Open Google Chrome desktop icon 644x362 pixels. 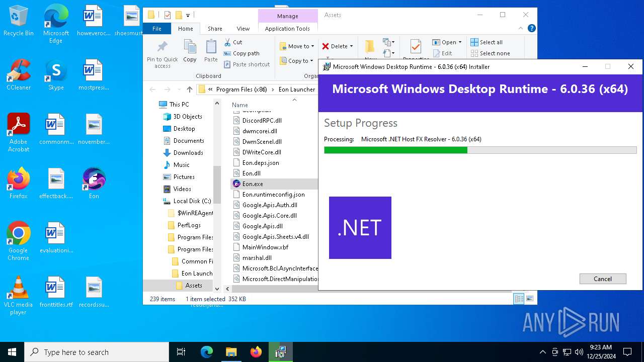(x=19, y=241)
